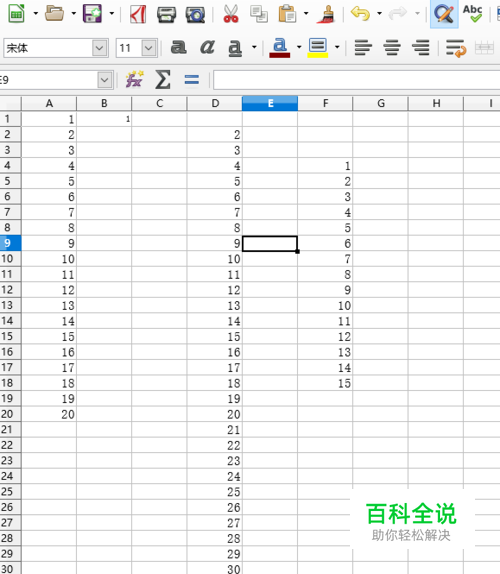
Task: Expand the Open recent documents arrow
Action: click(x=74, y=14)
